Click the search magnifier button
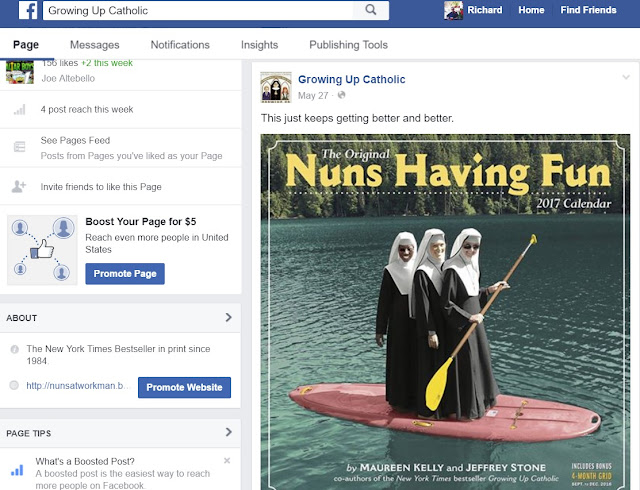 371,10
